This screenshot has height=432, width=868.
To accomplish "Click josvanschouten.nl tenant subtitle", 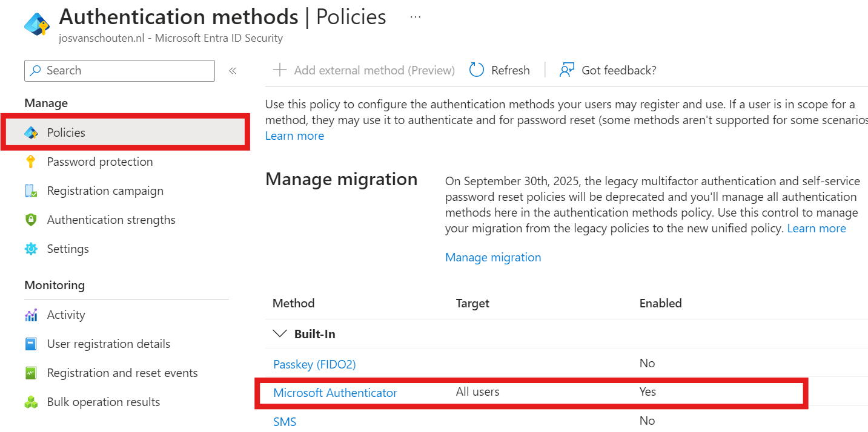I will tap(171, 38).
